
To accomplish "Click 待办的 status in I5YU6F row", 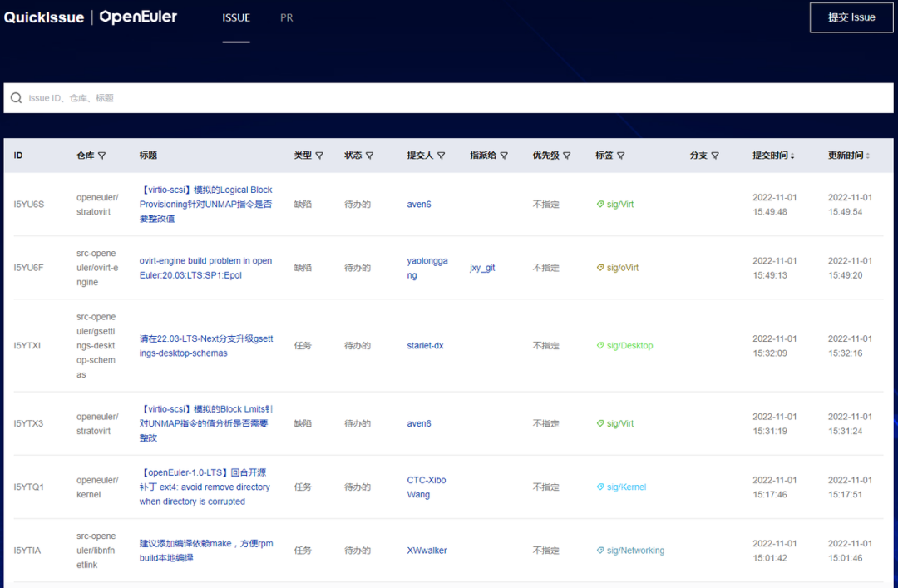I will (x=358, y=268).
